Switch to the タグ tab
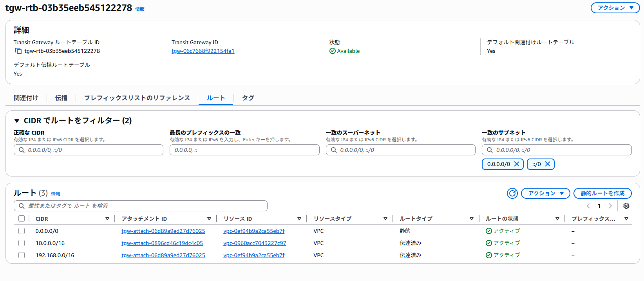 point(248,98)
